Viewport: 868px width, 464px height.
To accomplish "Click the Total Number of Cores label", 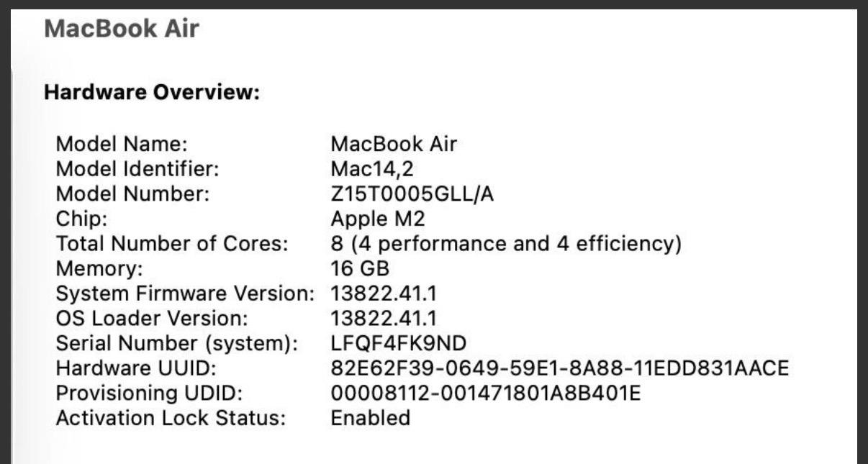I will 172,244.
